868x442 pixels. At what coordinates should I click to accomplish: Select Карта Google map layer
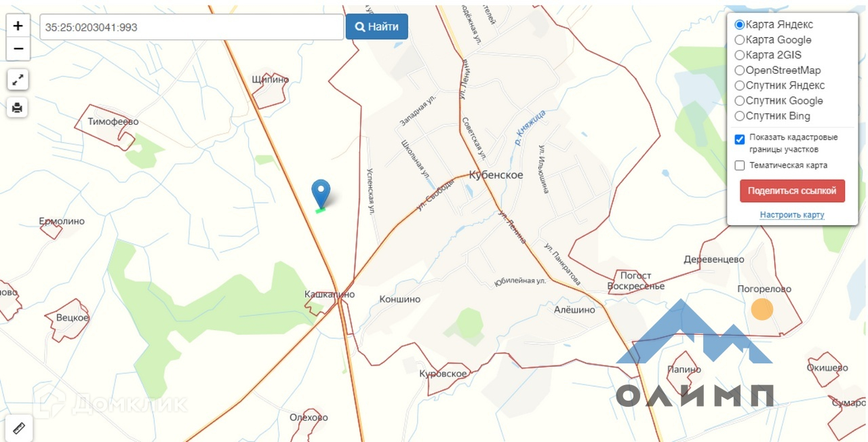pyautogui.click(x=740, y=40)
